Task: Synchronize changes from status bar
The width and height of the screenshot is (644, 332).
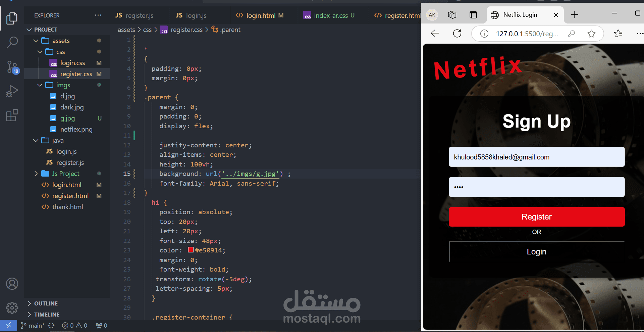Action: [51, 325]
